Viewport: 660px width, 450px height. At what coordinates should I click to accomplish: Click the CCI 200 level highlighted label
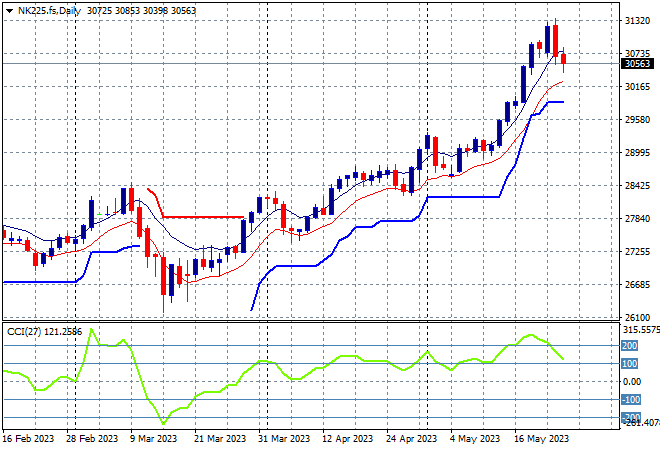(631, 346)
